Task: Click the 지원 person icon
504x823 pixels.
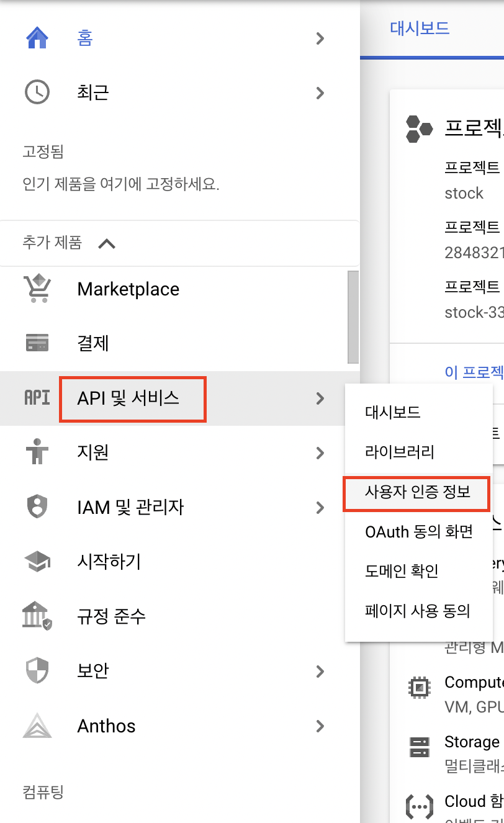Action: pos(37,452)
